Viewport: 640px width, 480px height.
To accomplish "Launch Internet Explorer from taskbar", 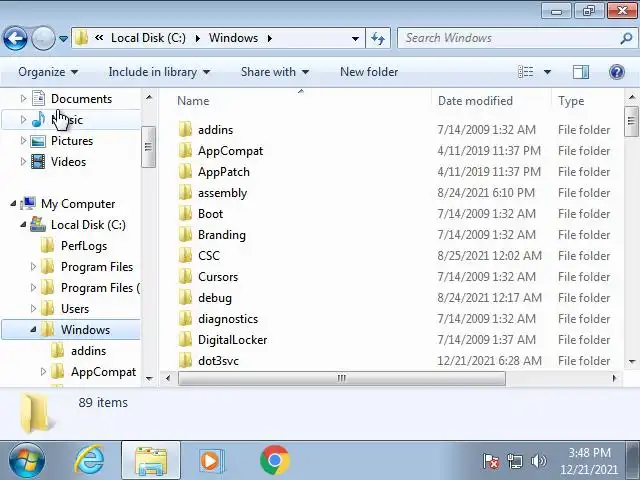I will tap(89, 460).
